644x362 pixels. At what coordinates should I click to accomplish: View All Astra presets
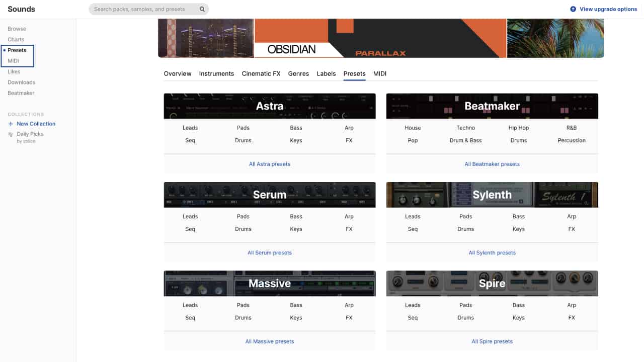(x=270, y=164)
